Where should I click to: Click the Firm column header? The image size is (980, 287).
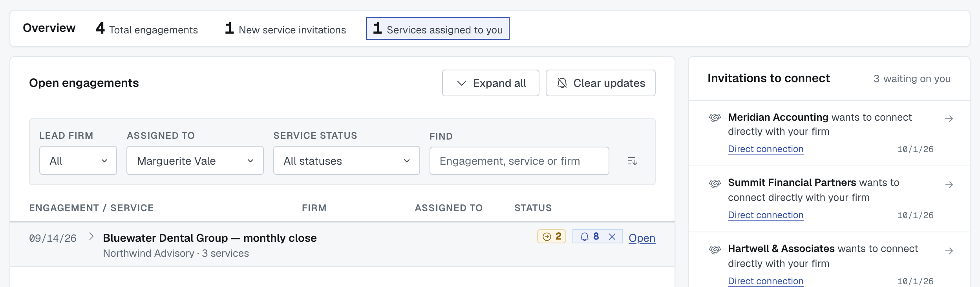tap(314, 208)
